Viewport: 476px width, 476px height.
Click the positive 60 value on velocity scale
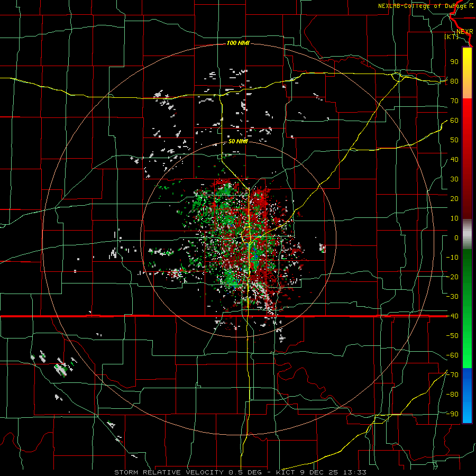(454, 121)
